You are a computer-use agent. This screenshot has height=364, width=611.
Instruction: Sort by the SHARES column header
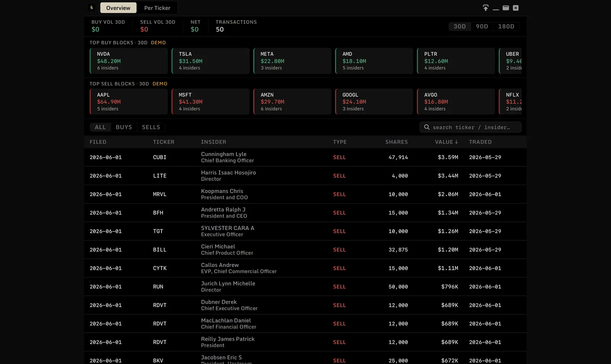pyautogui.click(x=396, y=142)
